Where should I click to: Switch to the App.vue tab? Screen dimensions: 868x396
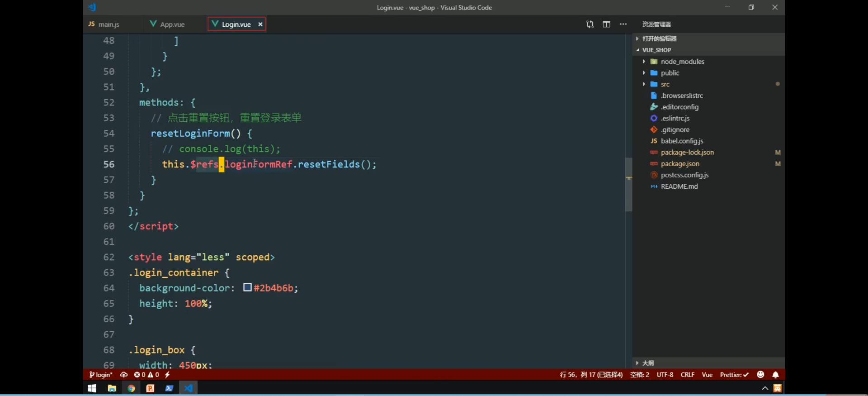tap(167, 24)
